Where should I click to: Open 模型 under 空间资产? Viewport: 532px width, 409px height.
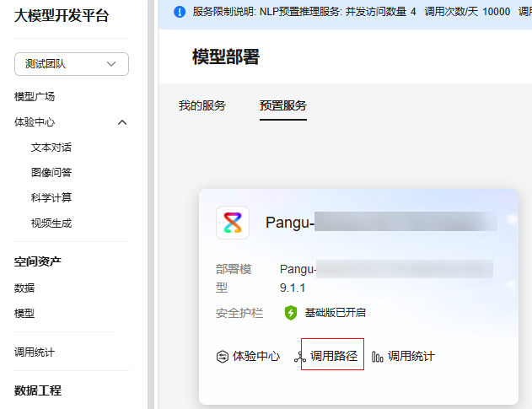pyautogui.click(x=24, y=313)
